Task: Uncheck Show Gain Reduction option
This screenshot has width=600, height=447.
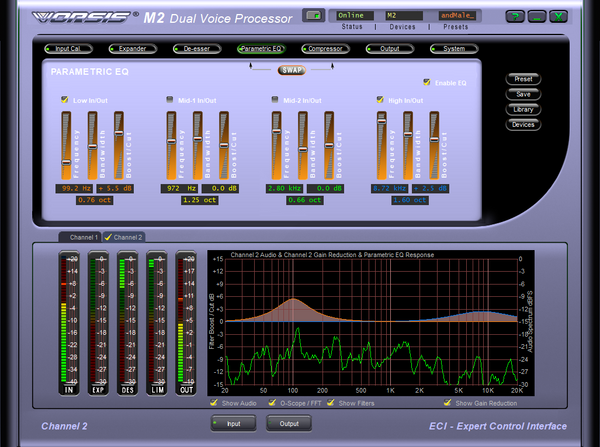Action: pyautogui.click(x=447, y=402)
